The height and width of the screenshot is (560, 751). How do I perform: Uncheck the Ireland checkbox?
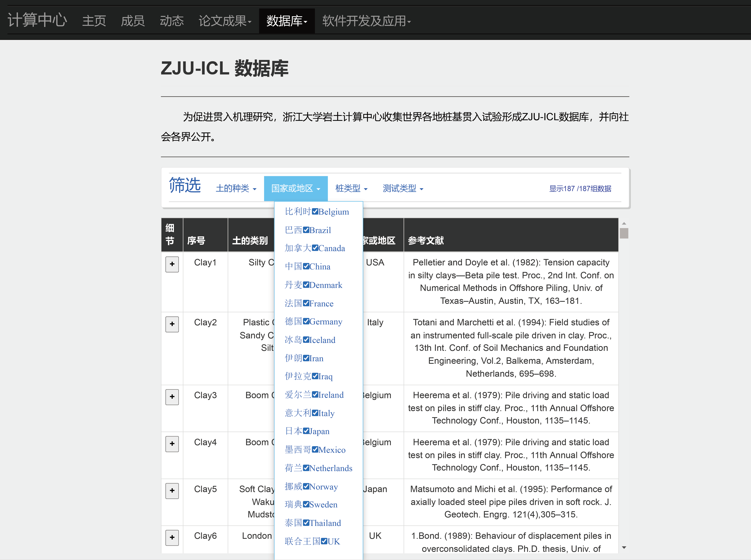coord(315,395)
